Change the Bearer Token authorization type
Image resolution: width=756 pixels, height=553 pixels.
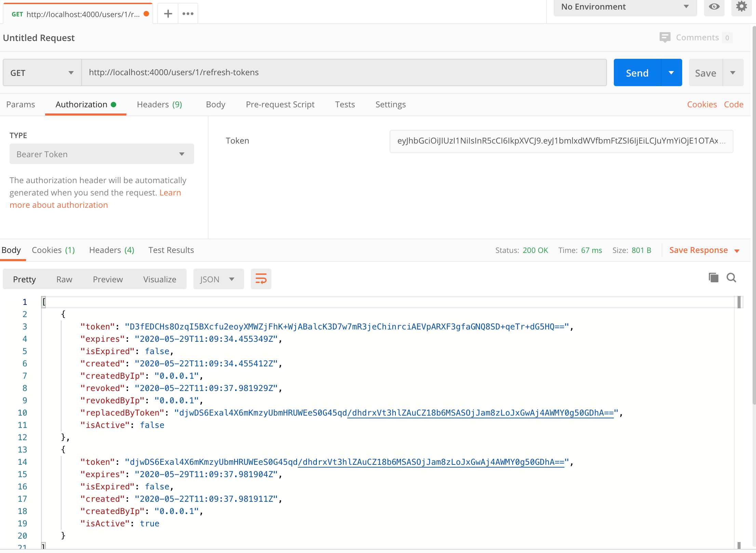(x=102, y=154)
